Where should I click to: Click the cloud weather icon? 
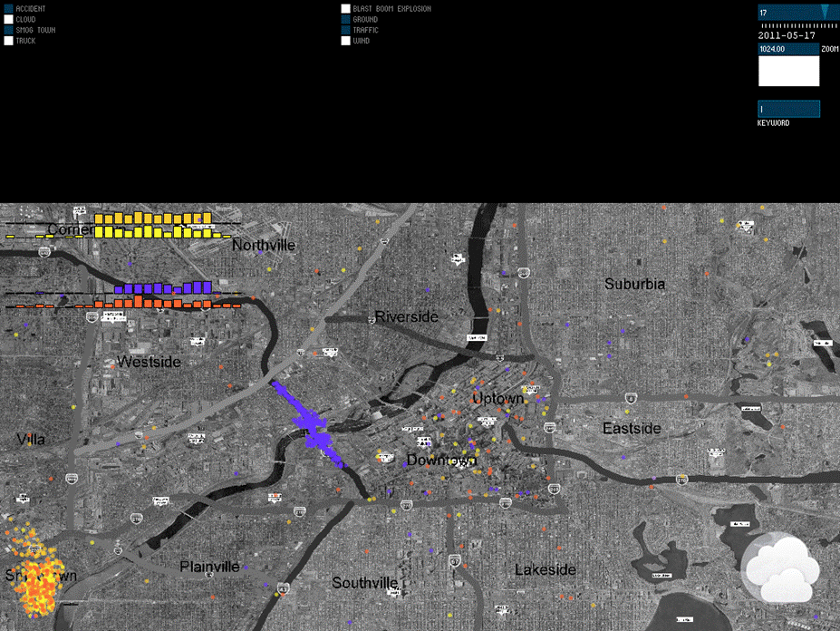(781, 568)
